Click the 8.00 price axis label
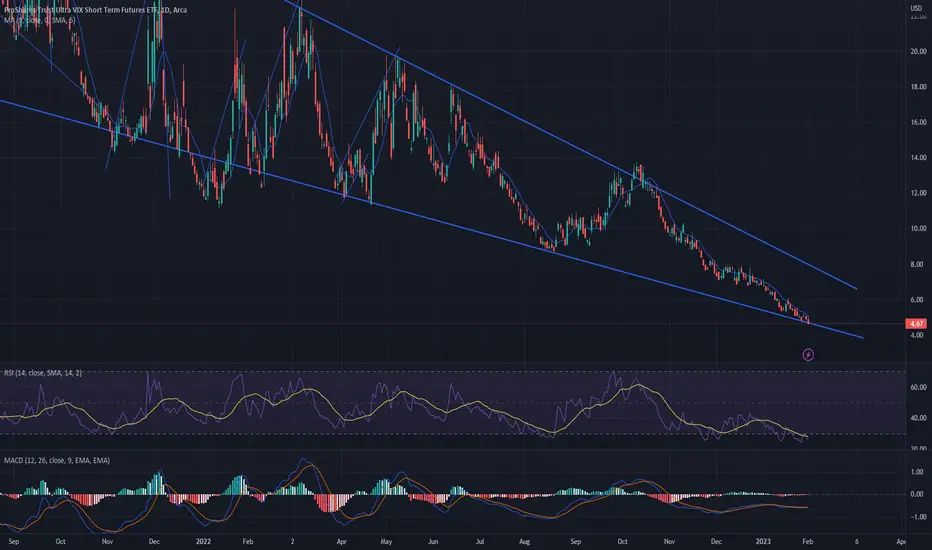Image resolution: width=932 pixels, height=550 pixels. (x=918, y=265)
